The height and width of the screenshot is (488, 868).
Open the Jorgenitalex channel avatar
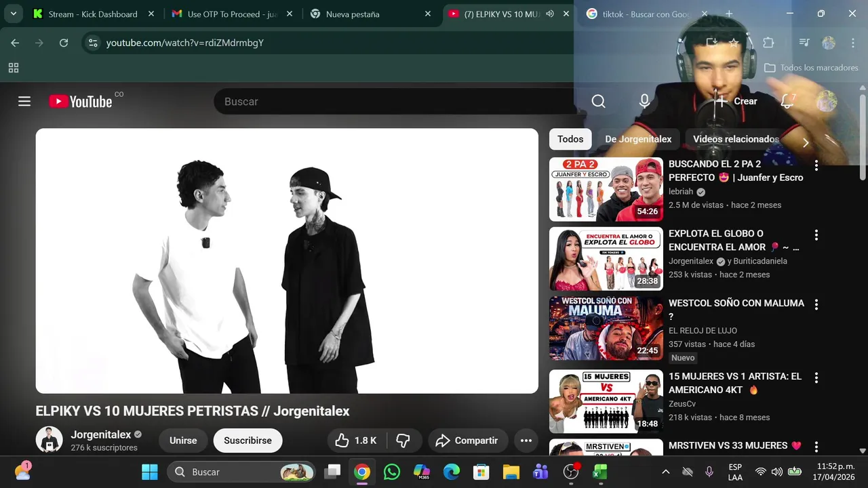point(49,440)
